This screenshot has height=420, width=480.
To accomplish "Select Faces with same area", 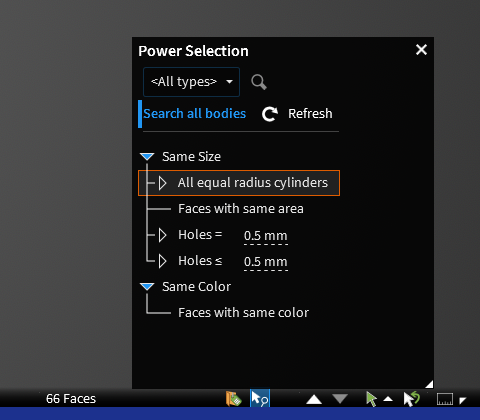I will 241,209.
